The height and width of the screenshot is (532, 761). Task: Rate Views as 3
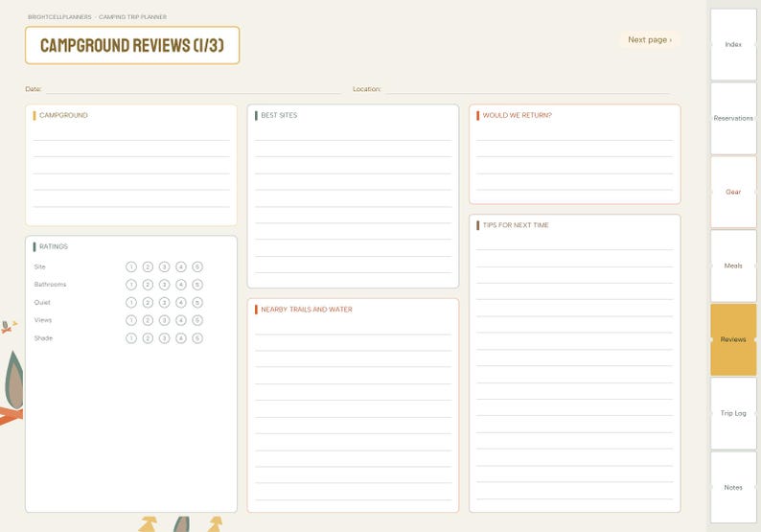(x=164, y=320)
